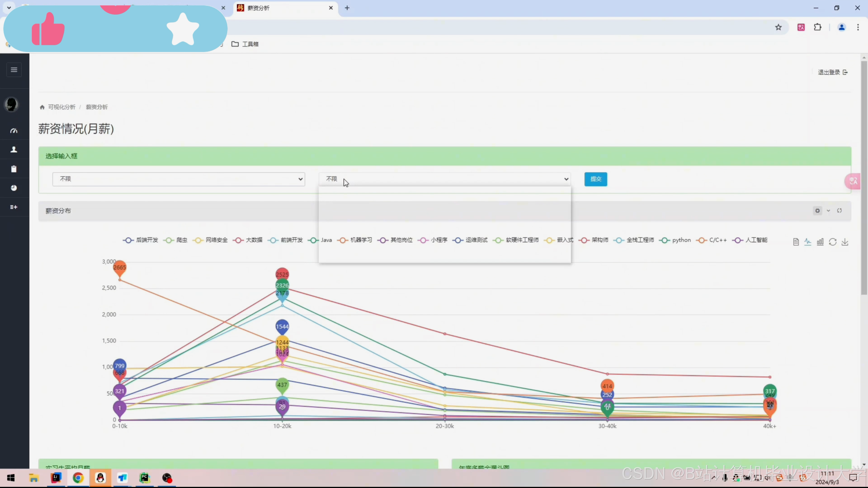The image size is (868, 488).
Task: Click the chart data view icon
Action: click(x=796, y=242)
